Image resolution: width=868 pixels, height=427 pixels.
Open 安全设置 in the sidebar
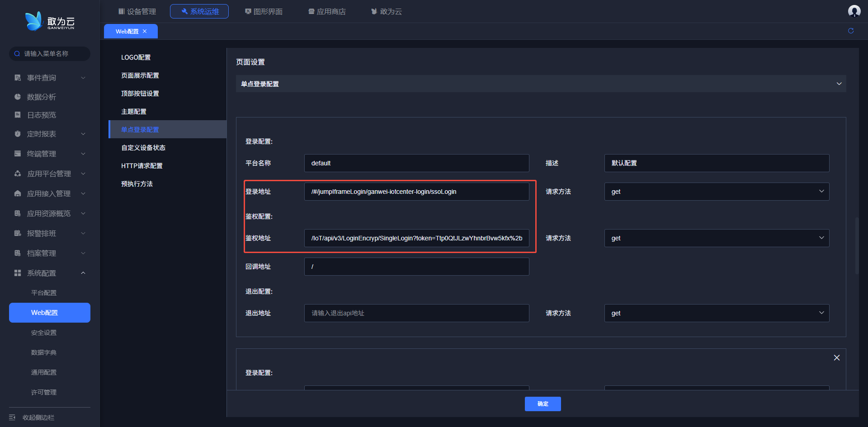(44, 333)
